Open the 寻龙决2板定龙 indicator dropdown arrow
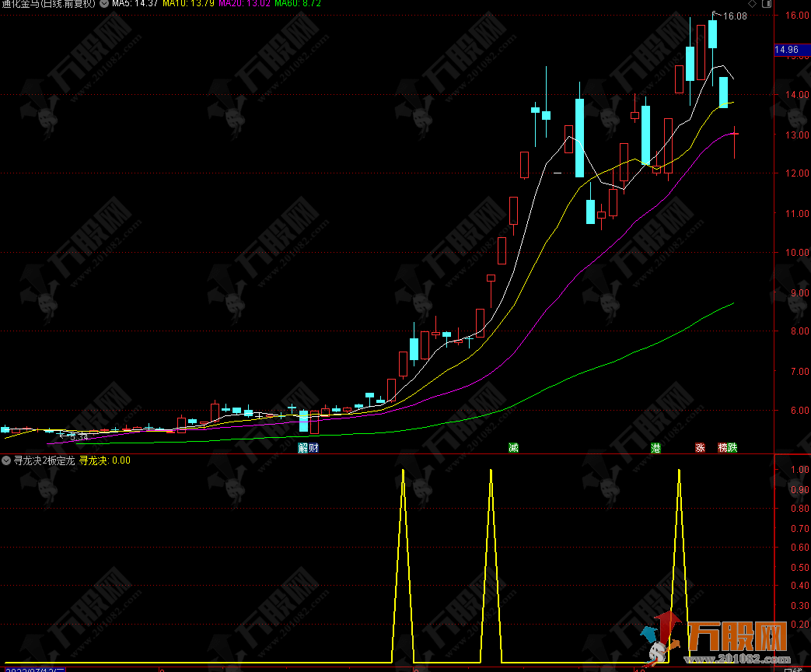 tap(6, 460)
